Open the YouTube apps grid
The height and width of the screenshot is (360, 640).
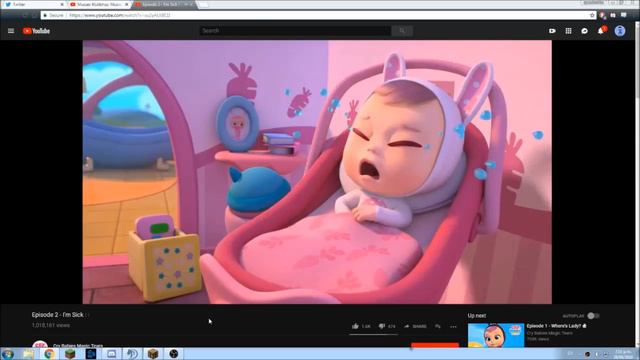coord(568,31)
